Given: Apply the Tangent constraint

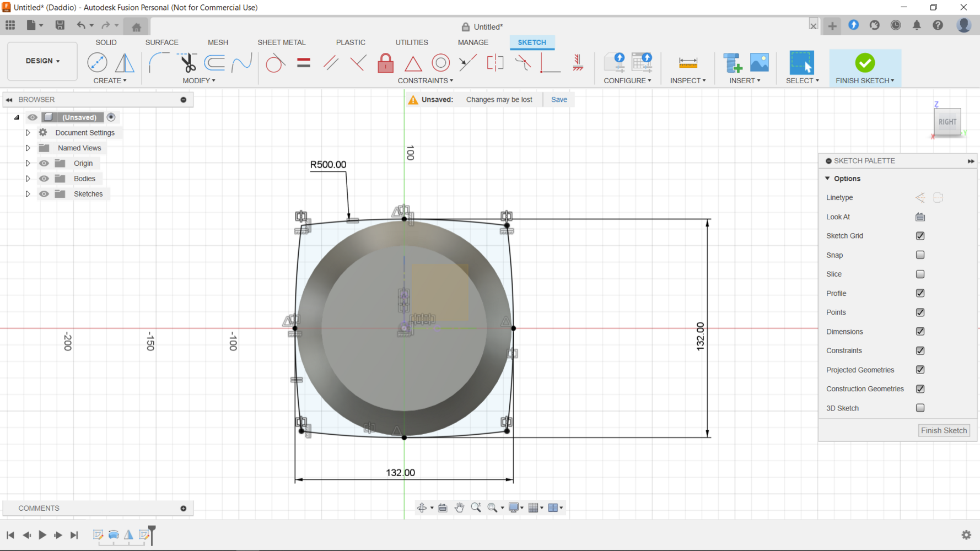Looking at the screenshot, I should pos(275,63).
